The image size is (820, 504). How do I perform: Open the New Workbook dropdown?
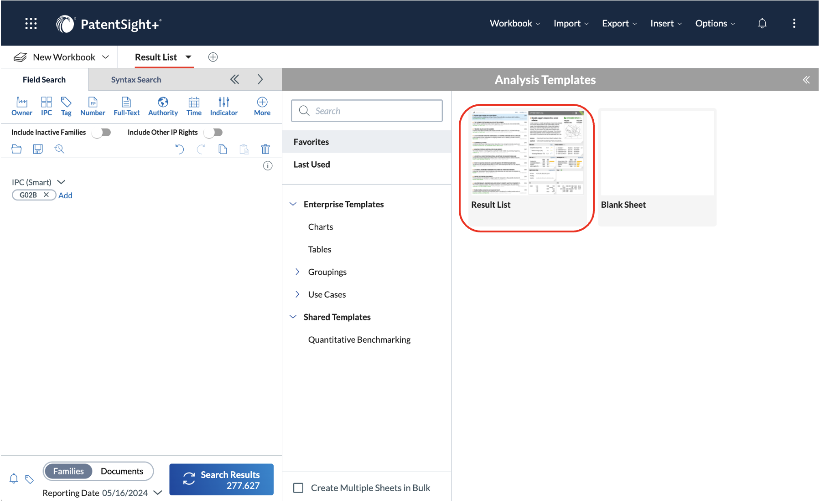click(x=105, y=57)
